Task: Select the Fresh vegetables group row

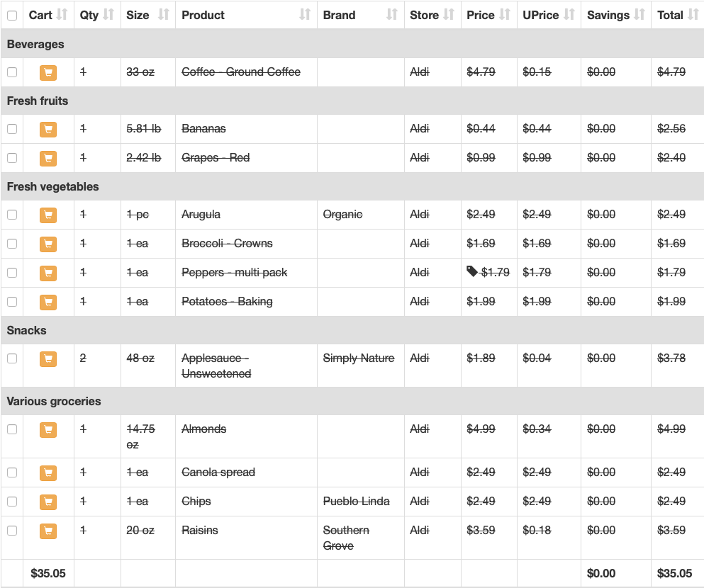Action: point(352,186)
